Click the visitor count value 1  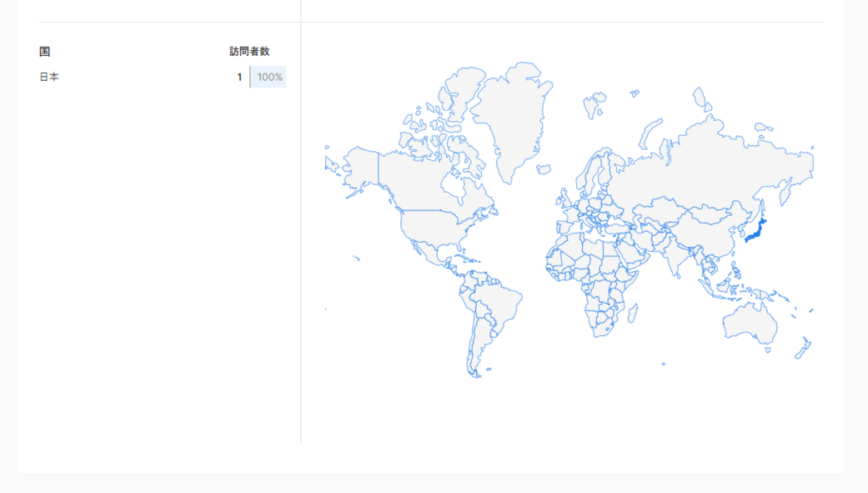239,77
